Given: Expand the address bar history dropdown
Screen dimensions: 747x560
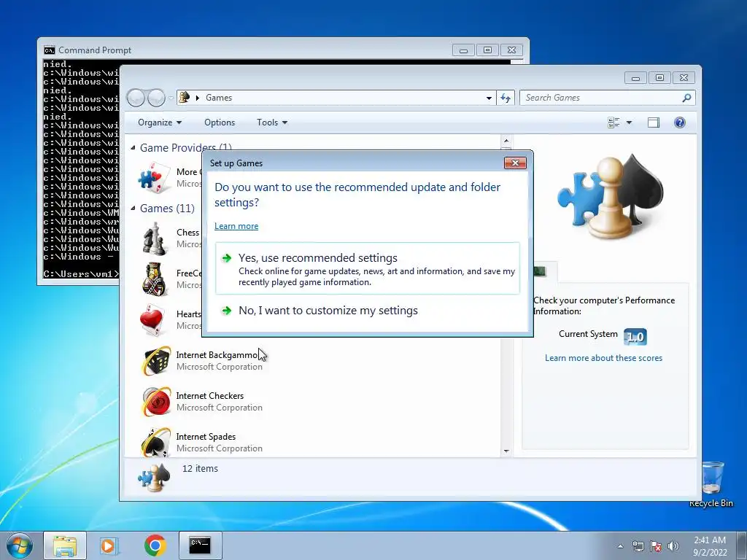Looking at the screenshot, I should [489, 98].
